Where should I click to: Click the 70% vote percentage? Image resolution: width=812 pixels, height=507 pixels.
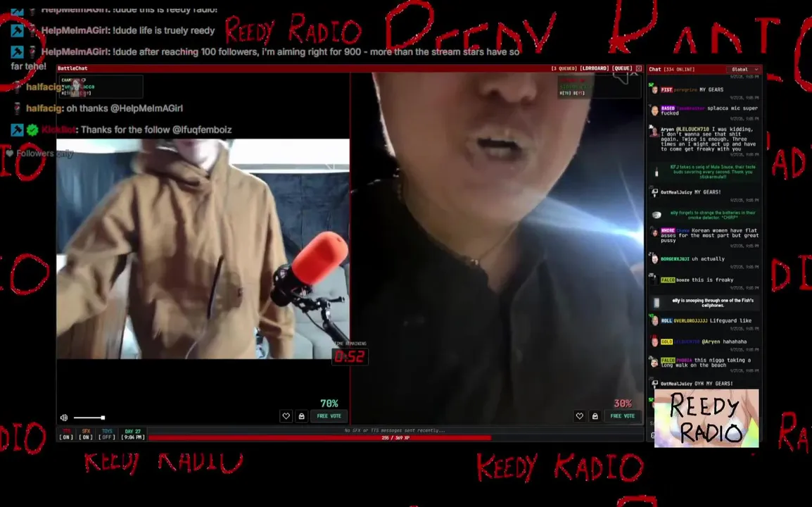[329, 403]
